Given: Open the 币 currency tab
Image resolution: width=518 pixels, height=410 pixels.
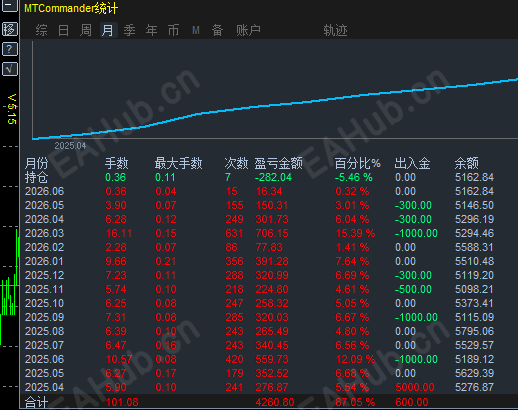Looking at the screenshot, I should (173, 30).
